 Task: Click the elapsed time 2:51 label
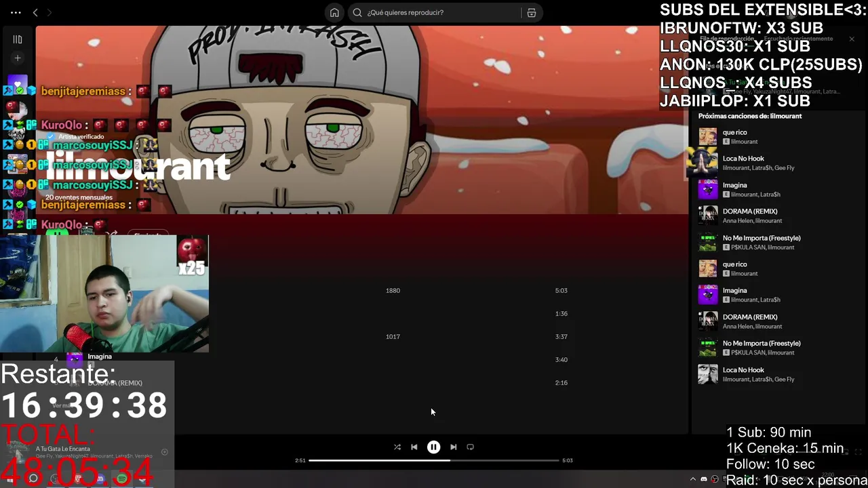pyautogui.click(x=300, y=460)
